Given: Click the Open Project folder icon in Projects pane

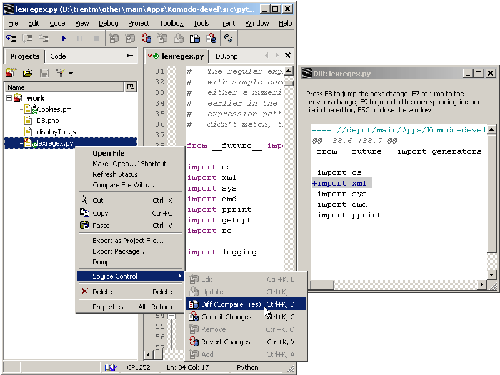Looking at the screenshot, I should (x=28, y=73).
